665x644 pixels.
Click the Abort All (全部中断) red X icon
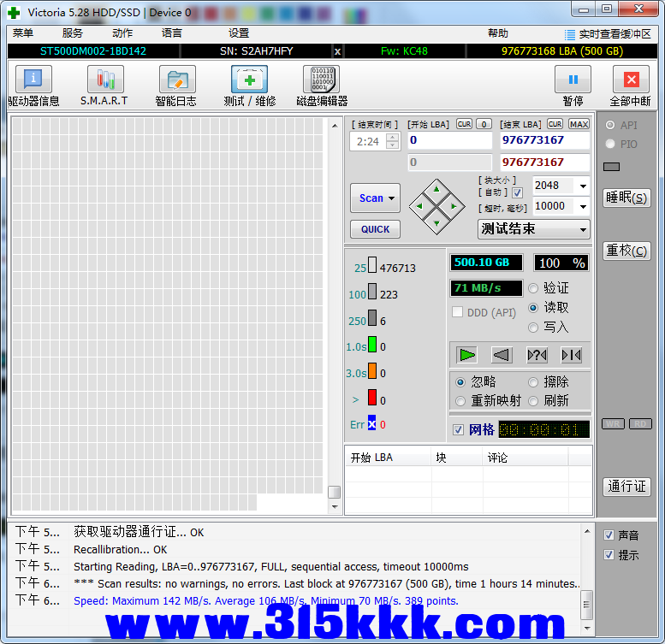coord(631,80)
